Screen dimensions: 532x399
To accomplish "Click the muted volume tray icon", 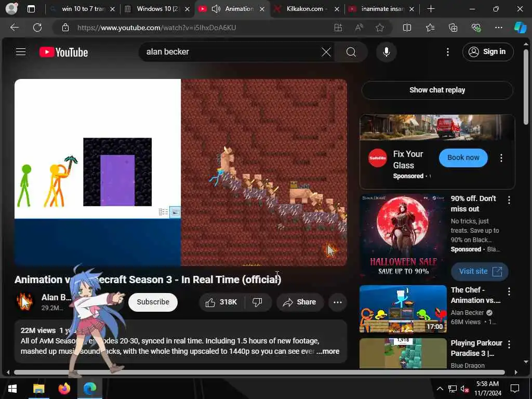I will click(464, 389).
